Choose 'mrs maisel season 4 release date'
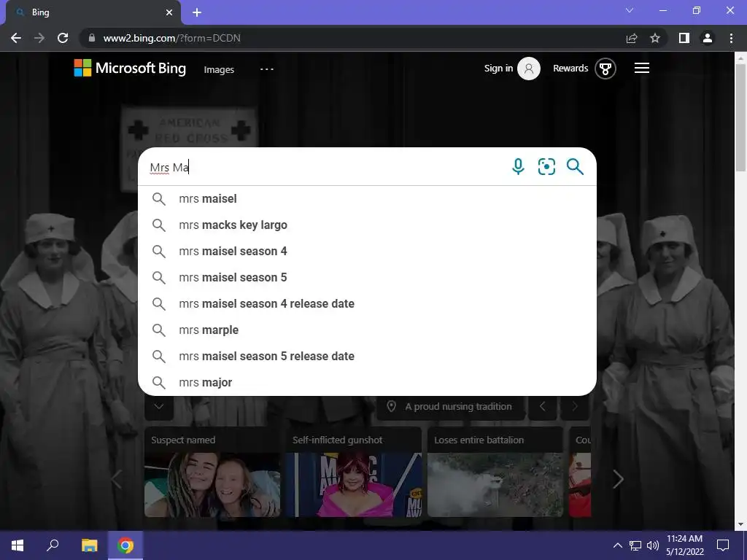The image size is (747, 560). 367,303
